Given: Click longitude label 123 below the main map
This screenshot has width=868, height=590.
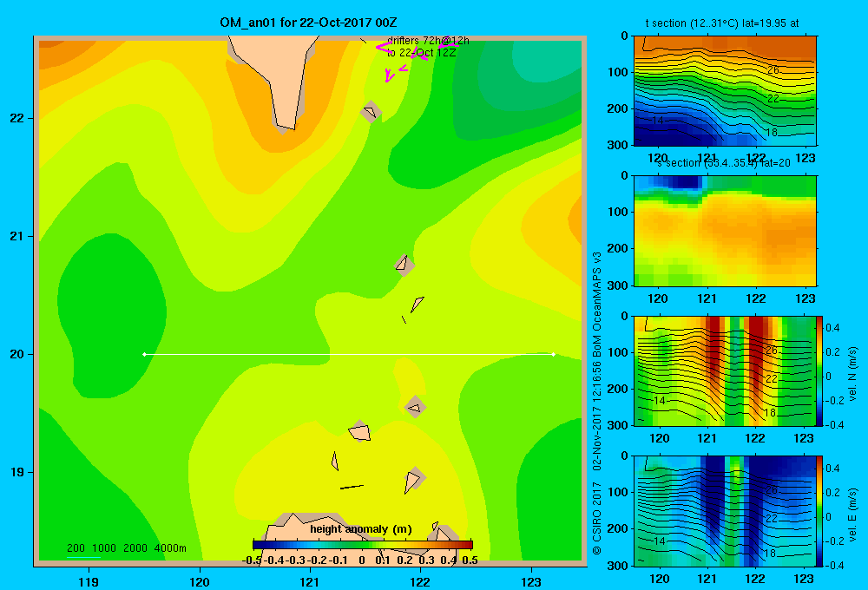Looking at the screenshot, I should coord(531,581).
